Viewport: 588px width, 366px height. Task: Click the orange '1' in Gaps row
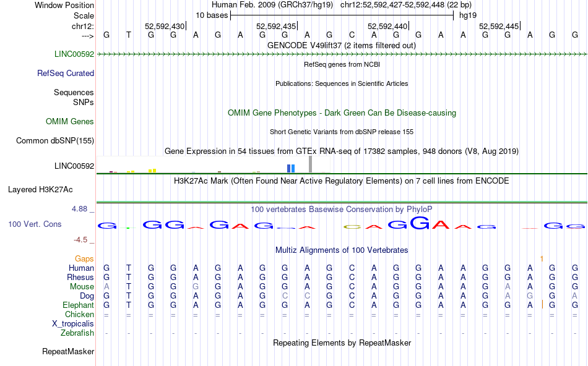[x=542, y=259]
